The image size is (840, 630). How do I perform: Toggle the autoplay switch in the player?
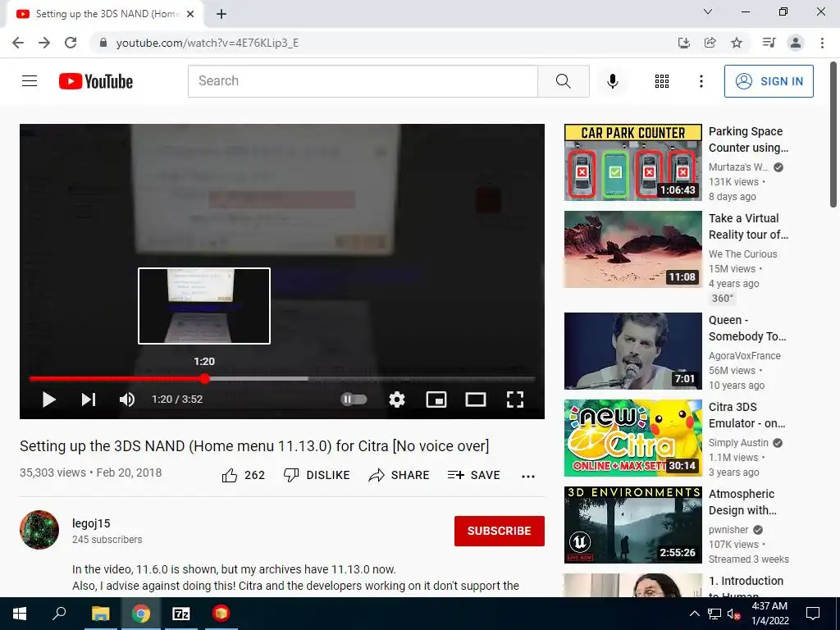354,399
